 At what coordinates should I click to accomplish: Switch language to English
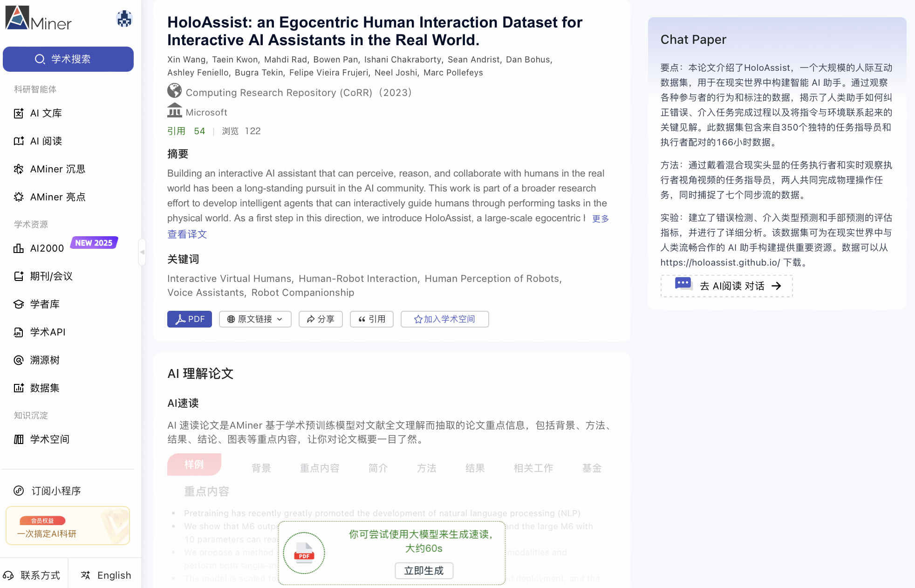coord(106,575)
